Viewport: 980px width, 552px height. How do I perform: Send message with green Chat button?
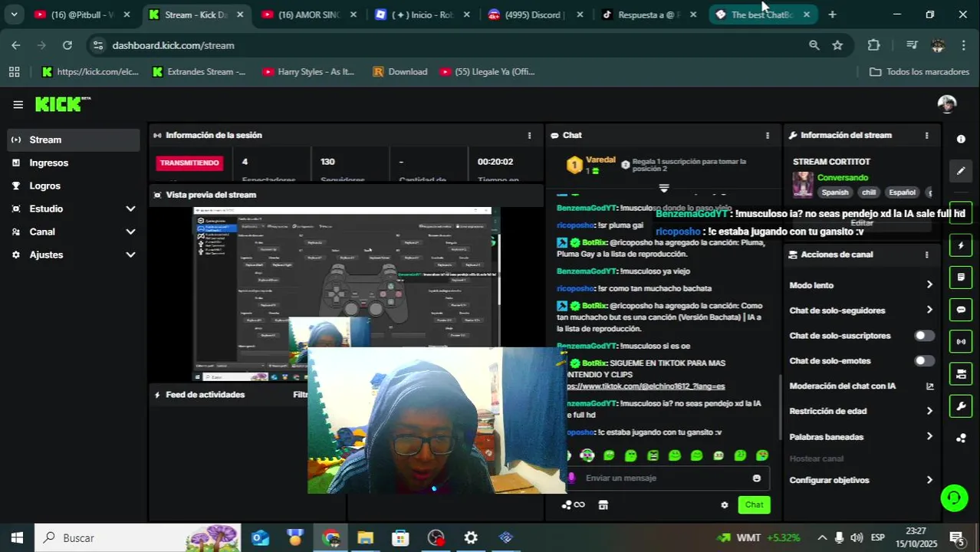(755, 504)
